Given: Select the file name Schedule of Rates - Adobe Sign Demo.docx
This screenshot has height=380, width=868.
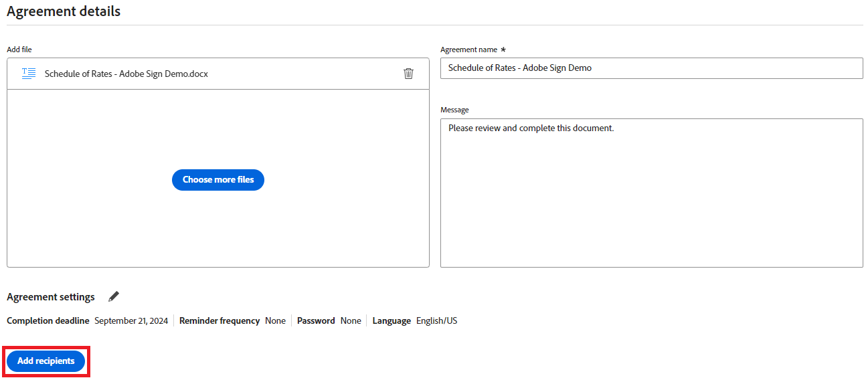Looking at the screenshot, I should pyautogui.click(x=126, y=74).
